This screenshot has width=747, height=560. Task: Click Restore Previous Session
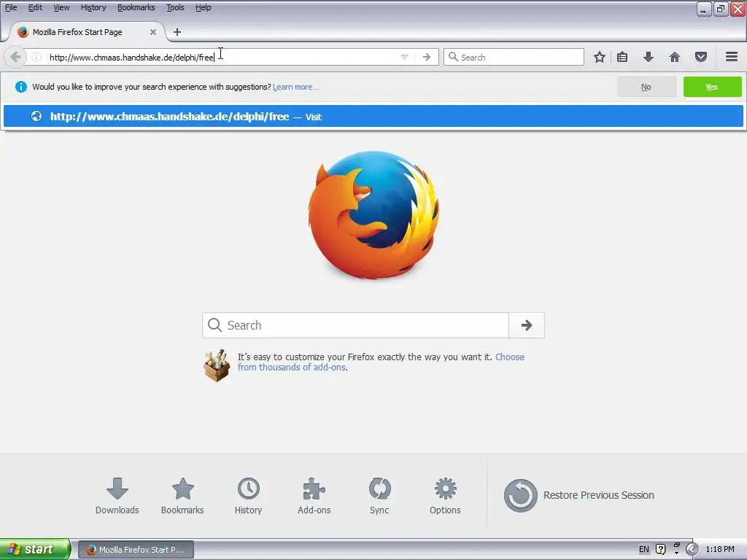pos(578,495)
